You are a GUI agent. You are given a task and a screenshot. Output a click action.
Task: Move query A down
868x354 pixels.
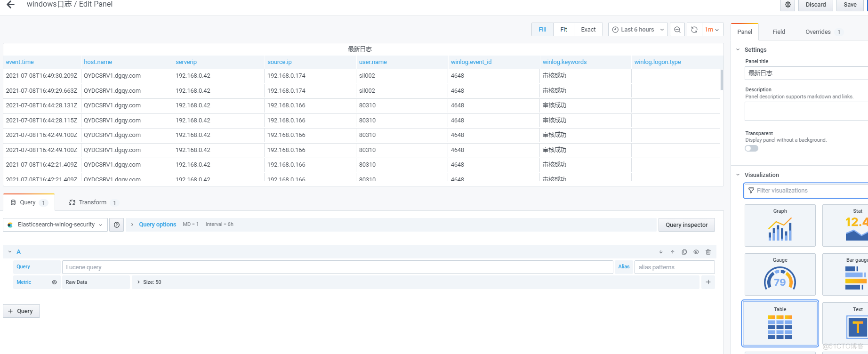pos(661,252)
